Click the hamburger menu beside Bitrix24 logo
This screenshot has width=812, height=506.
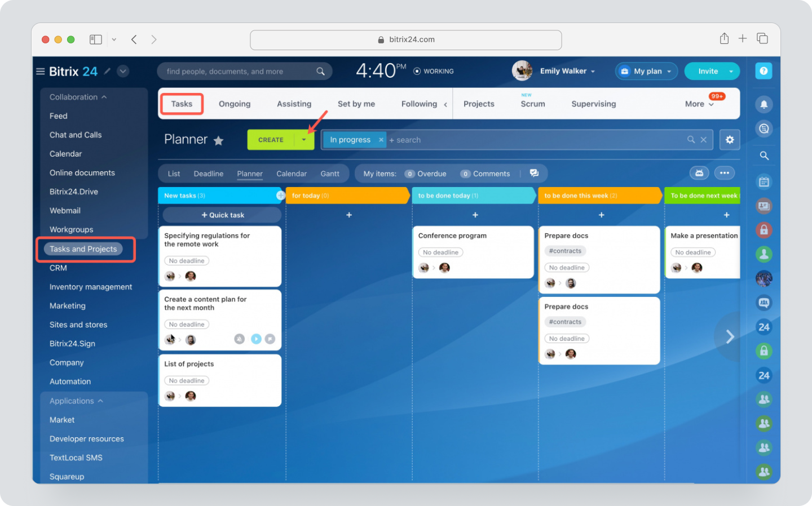click(40, 71)
